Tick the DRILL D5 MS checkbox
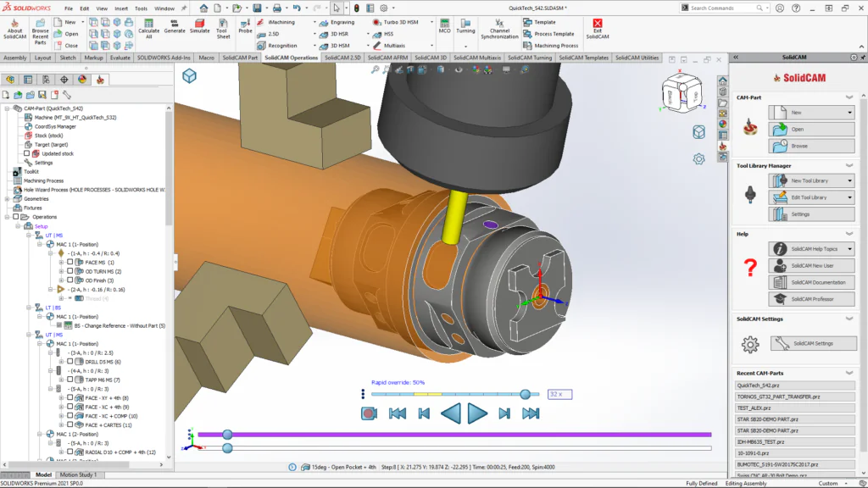The image size is (868, 488). (70, 361)
